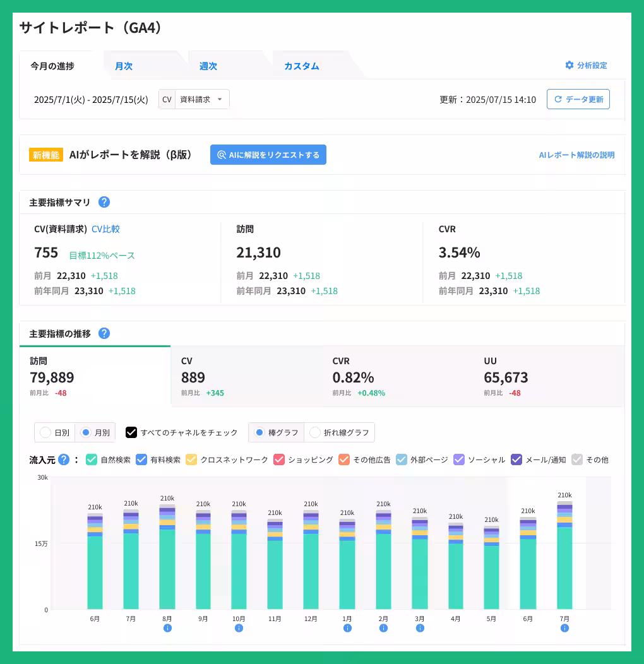Select the 日別 radio button

pyautogui.click(x=45, y=432)
